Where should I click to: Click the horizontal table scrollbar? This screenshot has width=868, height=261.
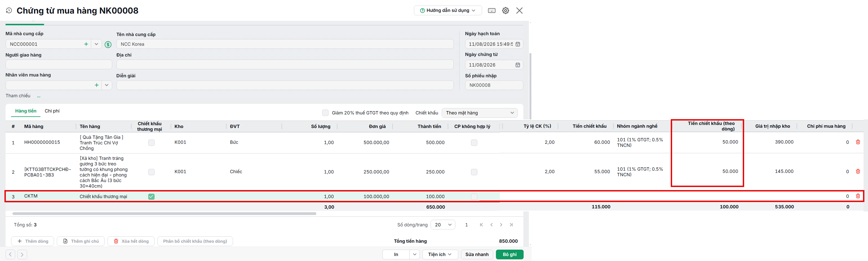[x=165, y=214]
